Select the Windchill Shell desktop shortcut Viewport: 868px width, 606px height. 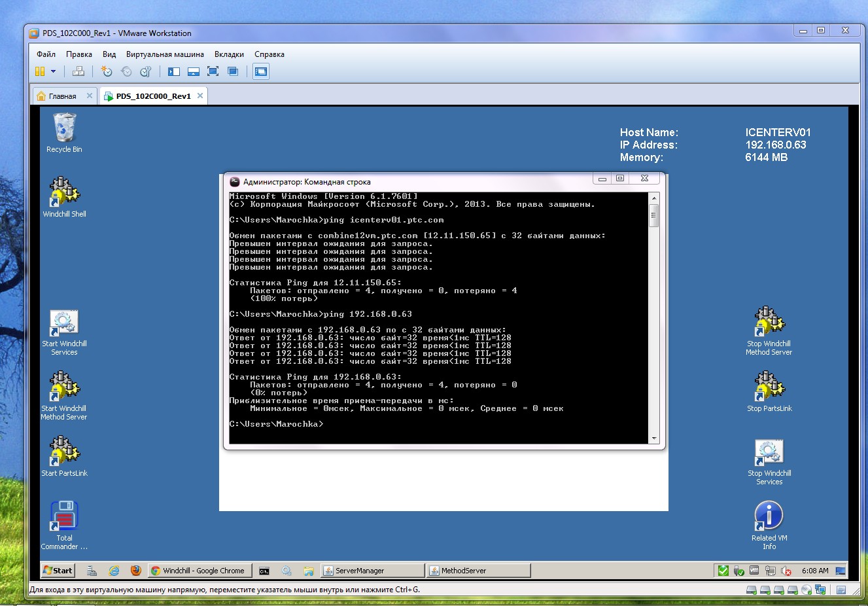point(64,197)
